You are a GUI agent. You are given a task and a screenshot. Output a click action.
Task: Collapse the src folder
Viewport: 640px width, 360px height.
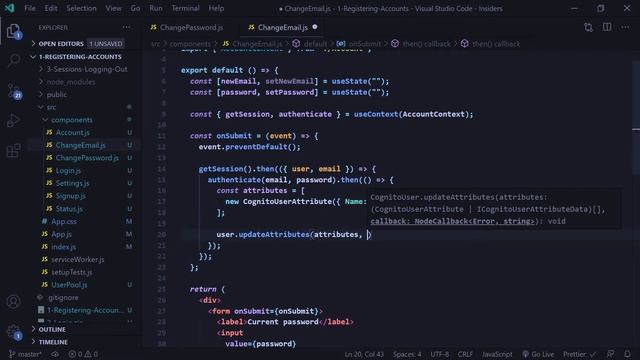click(x=51, y=107)
